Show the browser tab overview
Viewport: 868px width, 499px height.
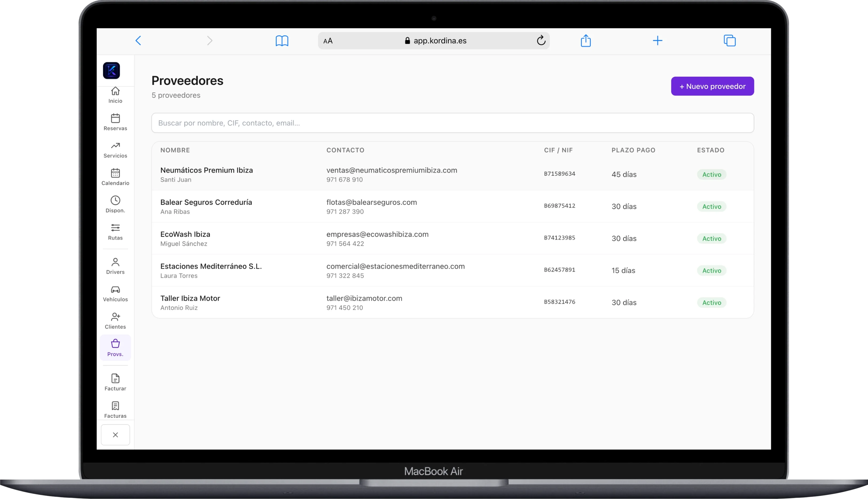730,40
